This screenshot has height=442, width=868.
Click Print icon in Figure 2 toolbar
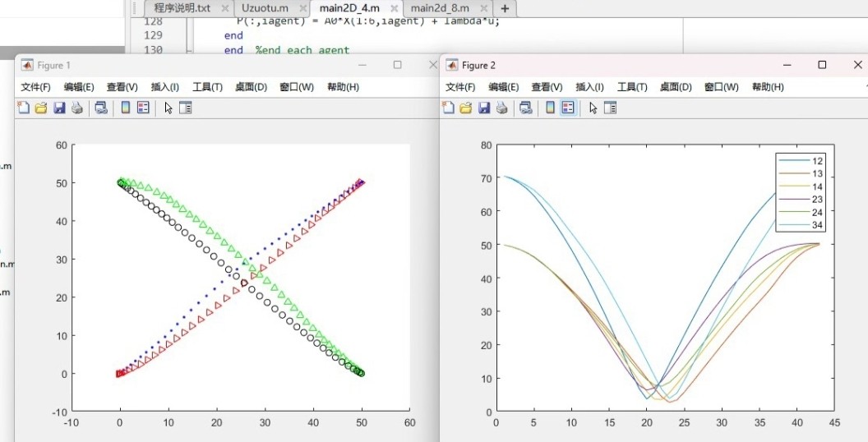pos(502,108)
